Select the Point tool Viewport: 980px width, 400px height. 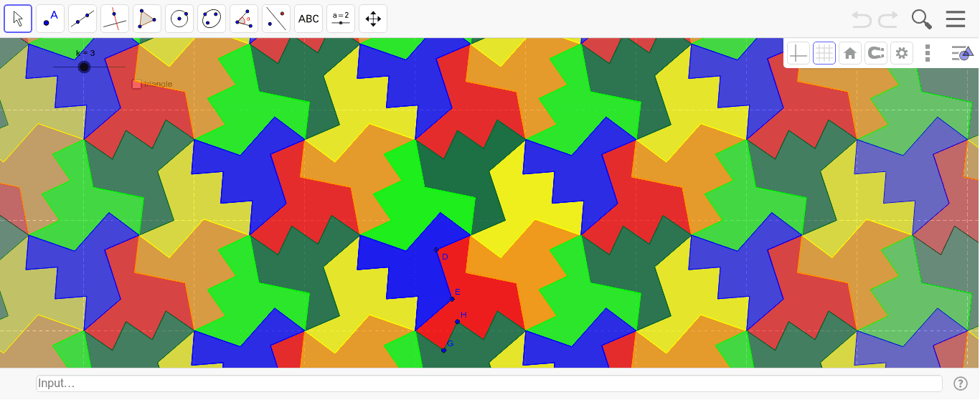[x=50, y=19]
